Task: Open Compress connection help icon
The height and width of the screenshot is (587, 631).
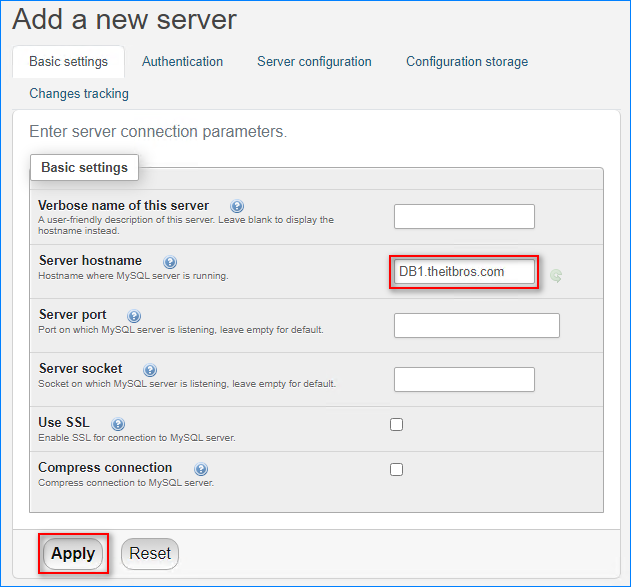Action: pos(201,469)
